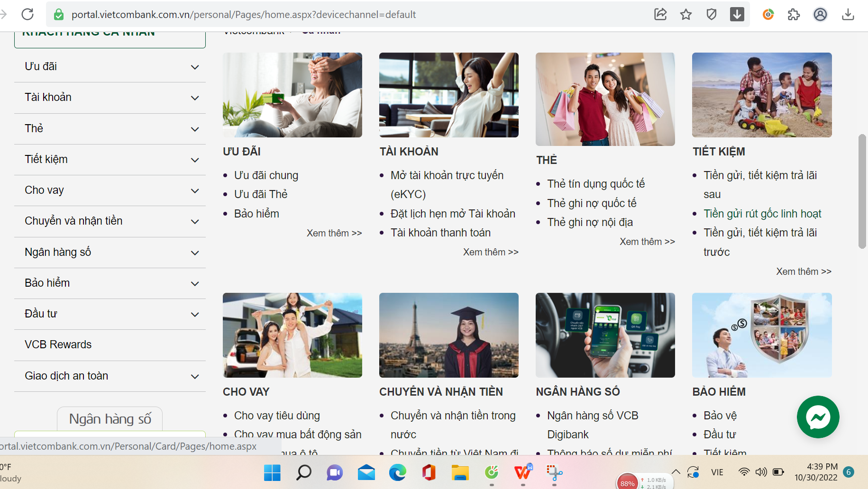Open the CHO VAY family thumbnail
Image resolution: width=868 pixels, height=489 pixels.
point(292,335)
